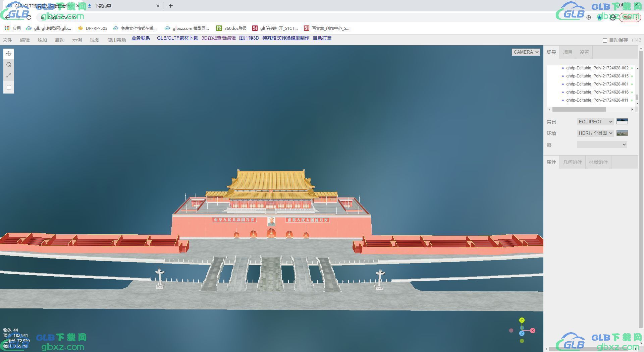Click the Z axis on the view gizmo

(522, 333)
